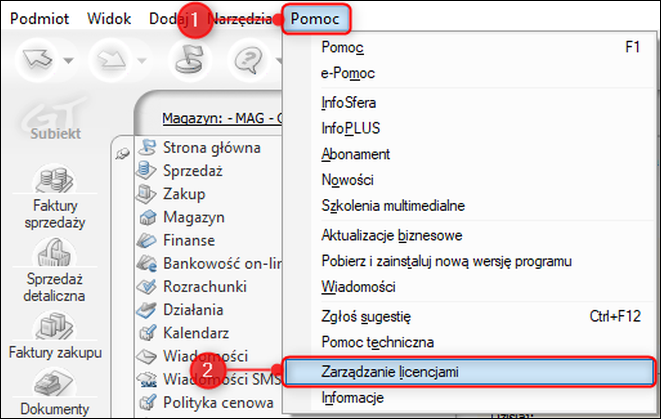
Task: Click Zgłoś sugestię menu entry
Action: pos(366,316)
